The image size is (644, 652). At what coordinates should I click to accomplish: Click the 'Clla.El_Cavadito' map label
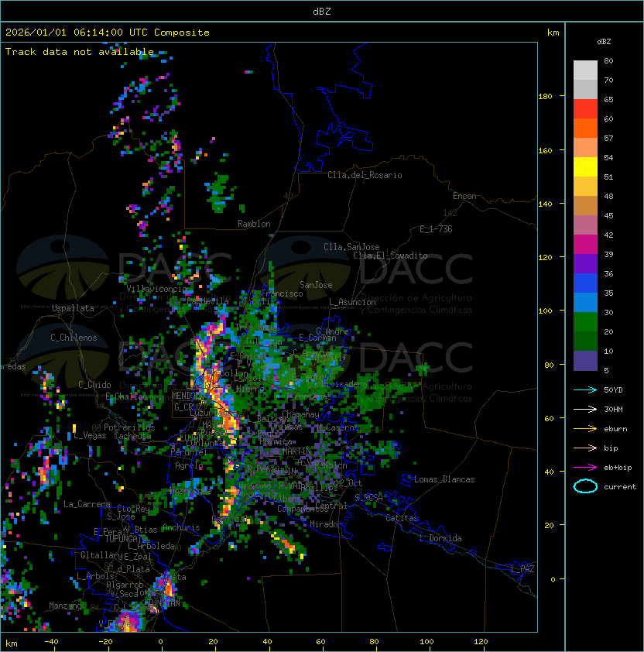(x=390, y=256)
